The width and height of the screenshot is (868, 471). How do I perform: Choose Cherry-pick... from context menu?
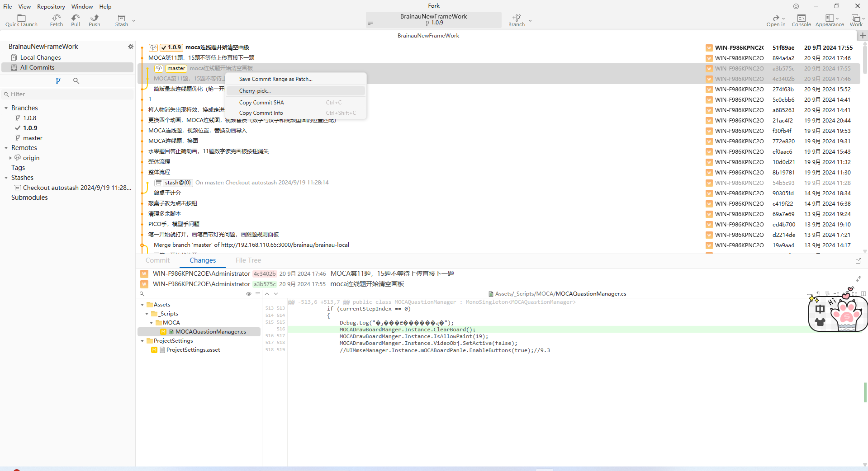[296, 91]
